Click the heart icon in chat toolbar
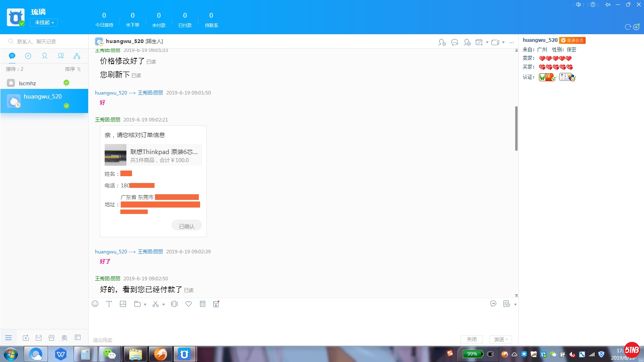644x362 pixels. pos(188,304)
